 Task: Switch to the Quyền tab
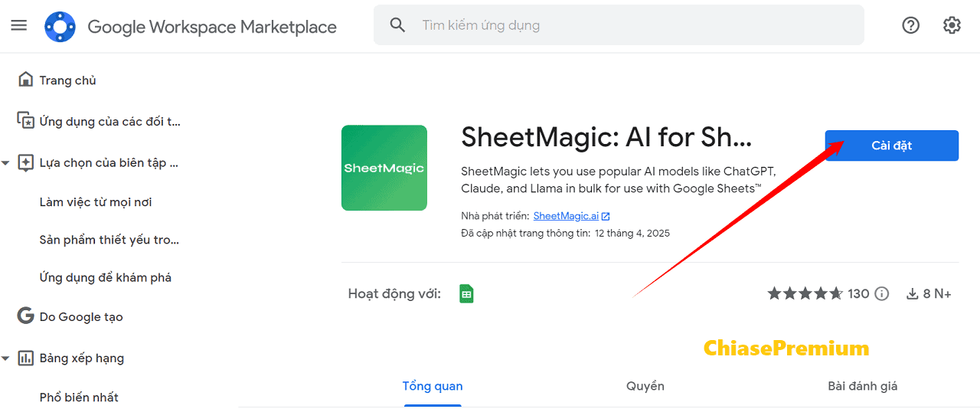coord(645,386)
